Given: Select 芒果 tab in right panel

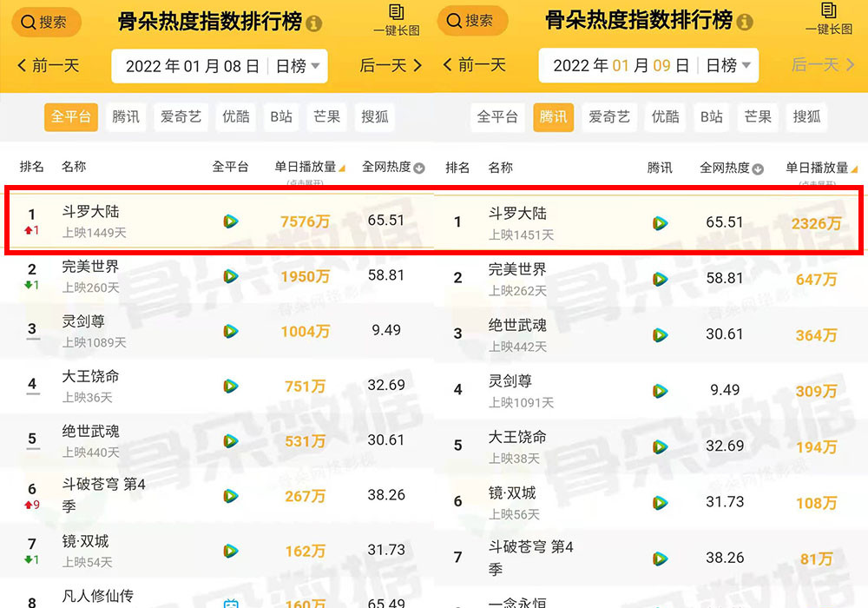Looking at the screenshot, I should click(x=758, y=117).
